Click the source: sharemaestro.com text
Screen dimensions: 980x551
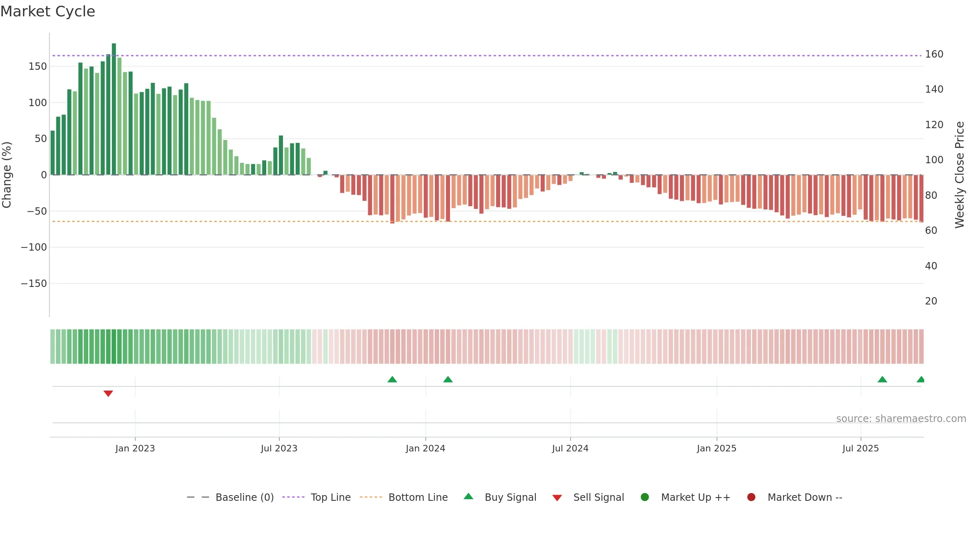click(x=901, y=418)
